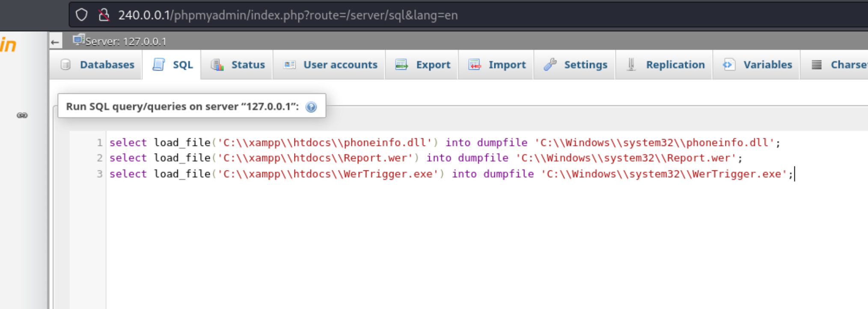Click the Status tab chart icon
The image size is (868, 309).
pos(217,65)
